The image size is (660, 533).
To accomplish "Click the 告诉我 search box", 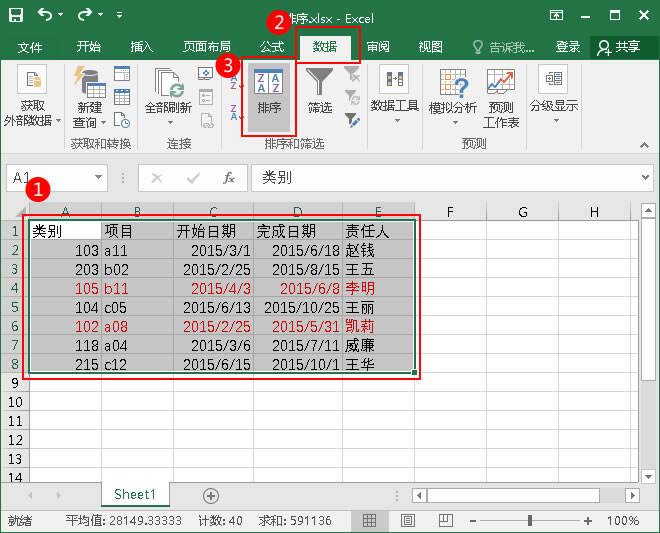I will [504, 47].
